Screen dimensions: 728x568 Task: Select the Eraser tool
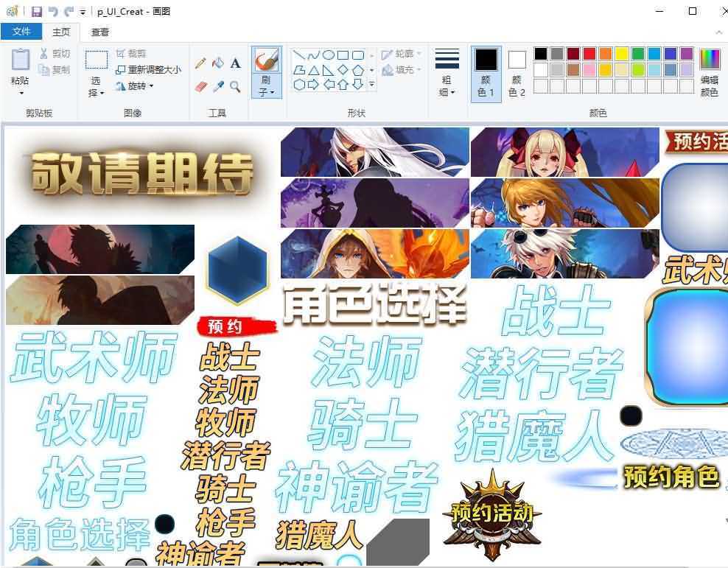[200, 87]
